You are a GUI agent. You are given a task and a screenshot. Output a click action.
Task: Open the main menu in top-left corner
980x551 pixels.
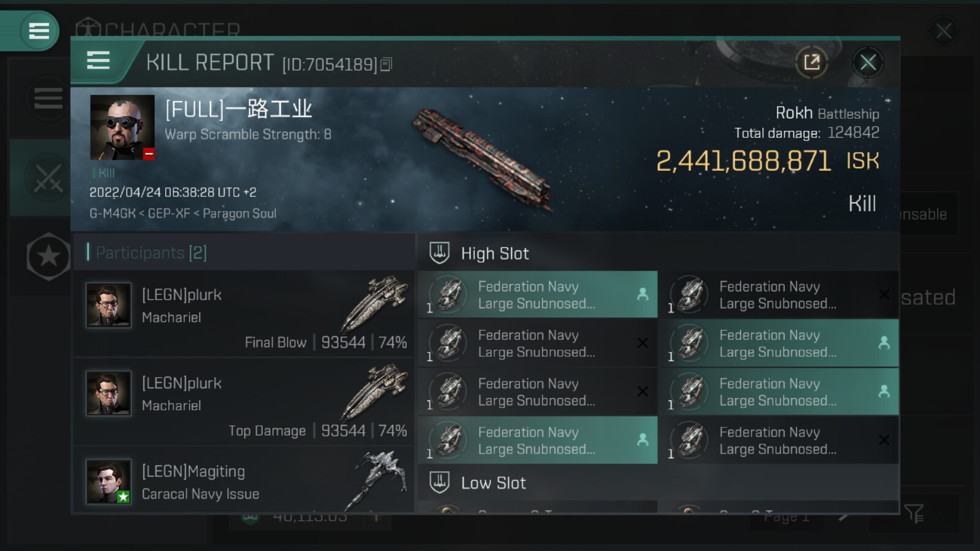coord(38,31)
